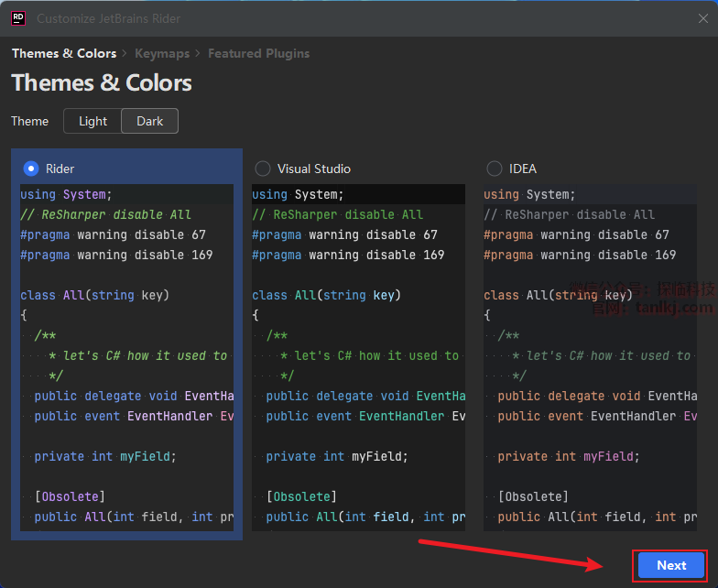Click the Theme label beside Light
Image resolution: width=718 pixels, height=588 pixels.
29,121
